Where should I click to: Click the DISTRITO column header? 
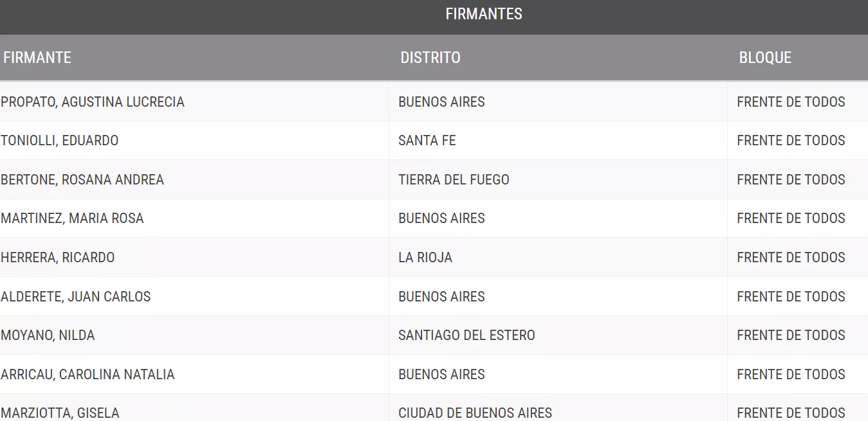pyautogui.click(x=430, y=57)
